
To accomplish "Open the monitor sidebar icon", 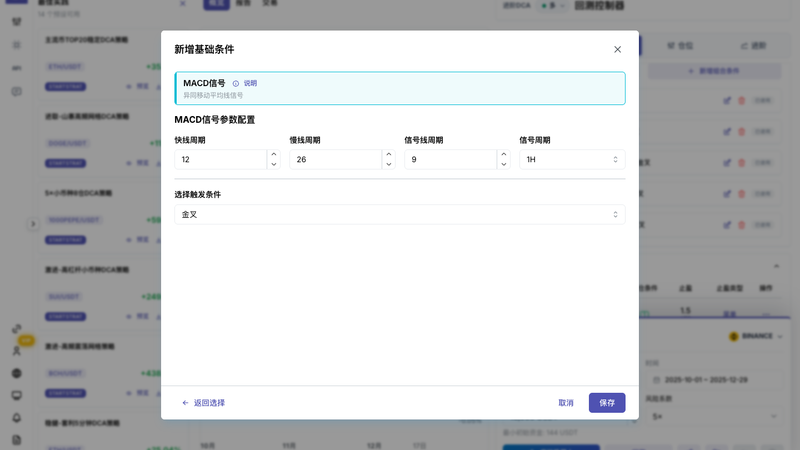I will [17, 395].
